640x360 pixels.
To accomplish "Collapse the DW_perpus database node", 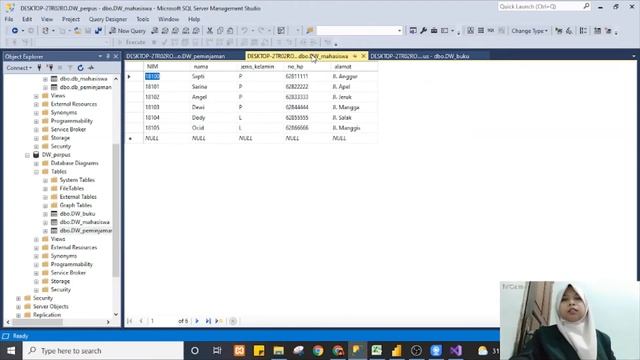I will pyautogui.click(x=27, y=155).
